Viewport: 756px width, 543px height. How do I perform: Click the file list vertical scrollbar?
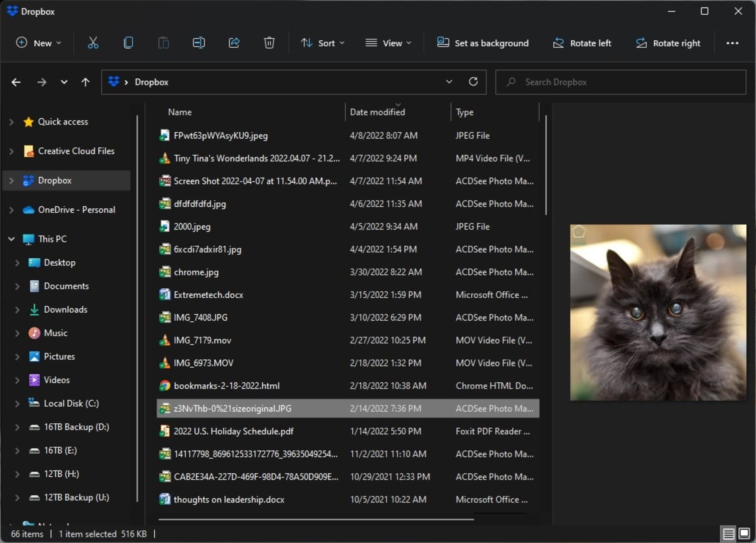coord(546,165)
